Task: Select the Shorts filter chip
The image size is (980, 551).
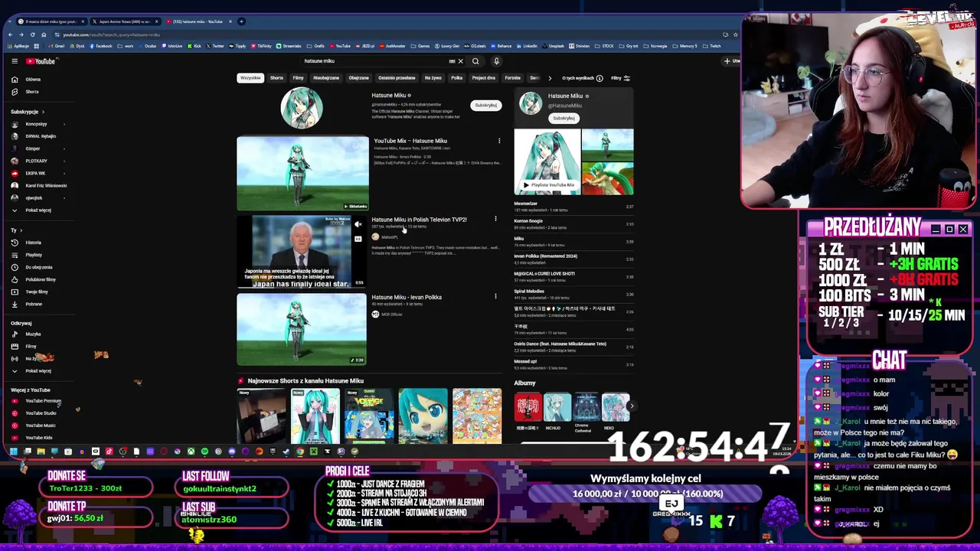Action: (x=276, y=78)
